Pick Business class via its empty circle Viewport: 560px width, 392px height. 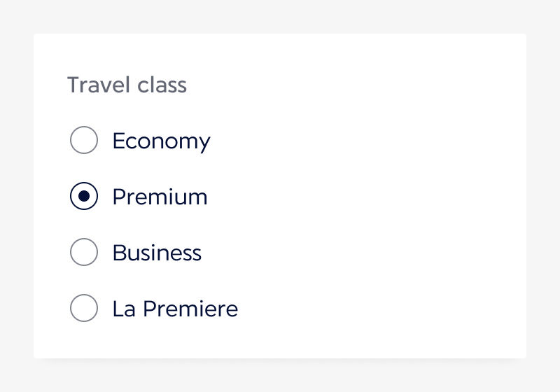[84, 253]
